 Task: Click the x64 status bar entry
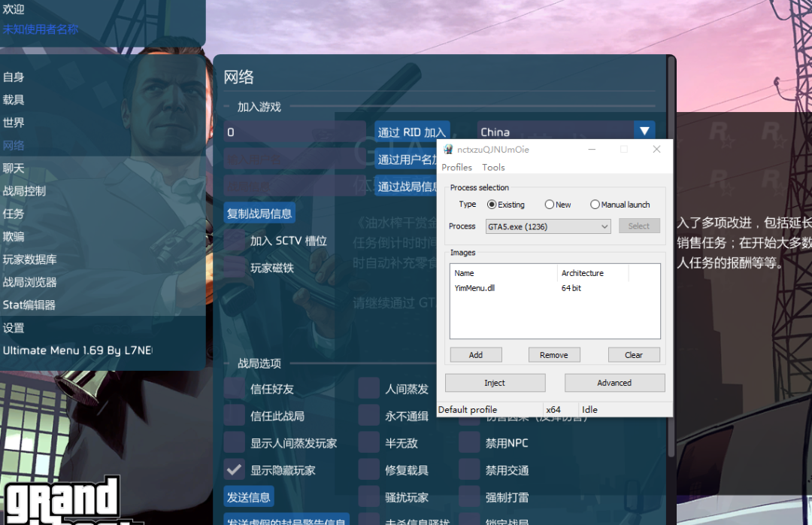(x=553, y=409)
